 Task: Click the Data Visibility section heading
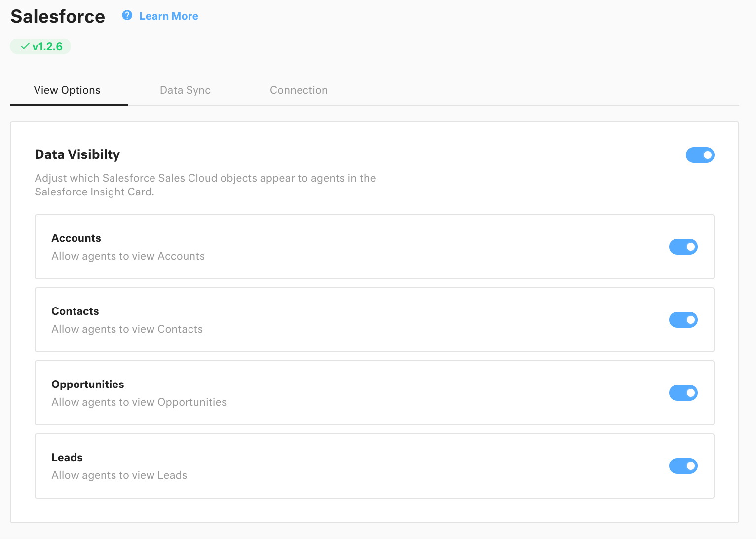pos(77,154)
